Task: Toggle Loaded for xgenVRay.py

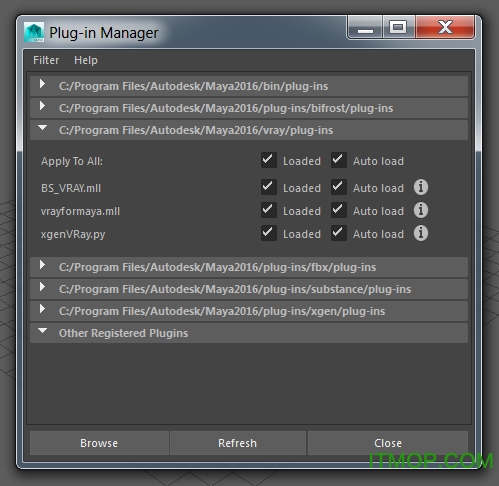Action: [x=269, y=233]
